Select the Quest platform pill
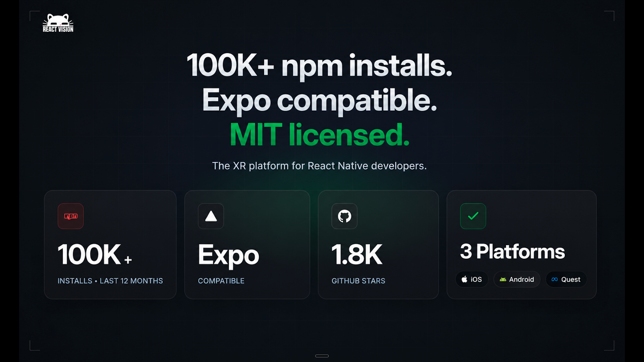Image resolution: width=644 pixels, height=362 pixels. (566, 279)
